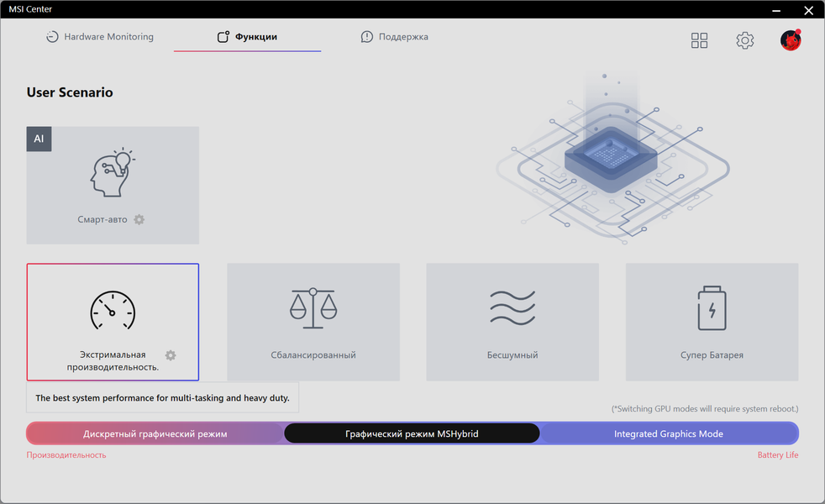Click the Battery Life label
Screen dimensions: 825x504
(778, 455)
